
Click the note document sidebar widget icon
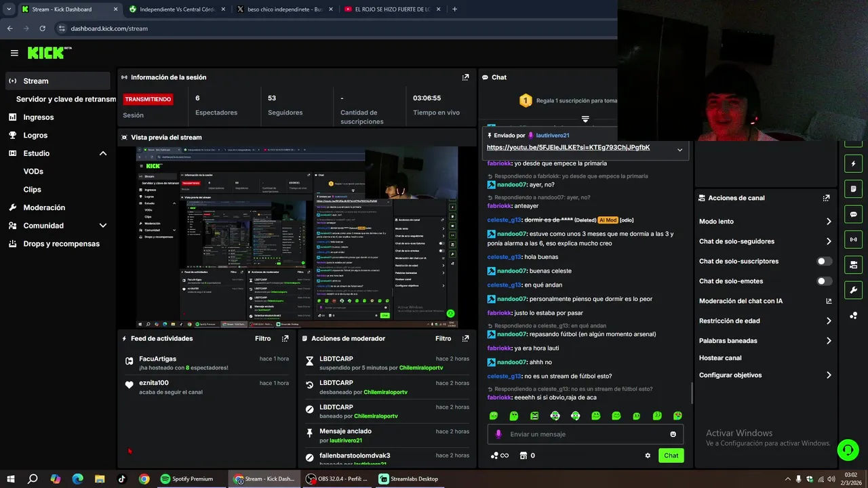point(853,189)
